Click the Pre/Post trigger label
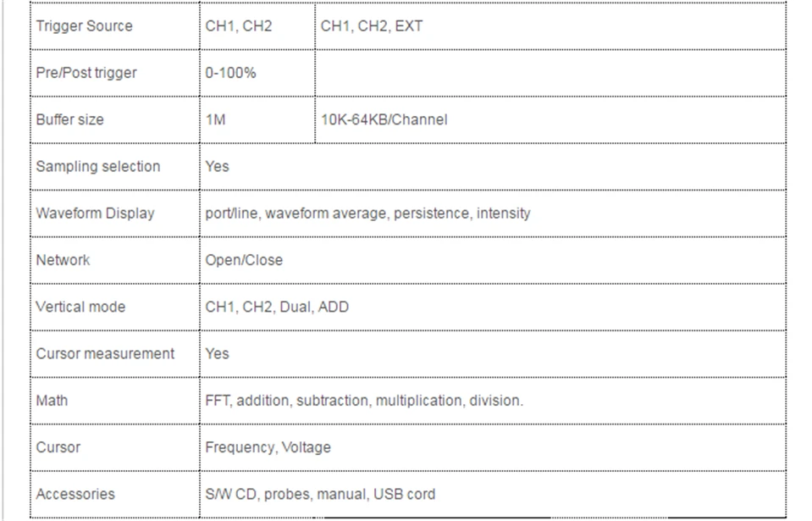Image resolution: width=812 pixels, height=521 pixels. pos(86,73)
